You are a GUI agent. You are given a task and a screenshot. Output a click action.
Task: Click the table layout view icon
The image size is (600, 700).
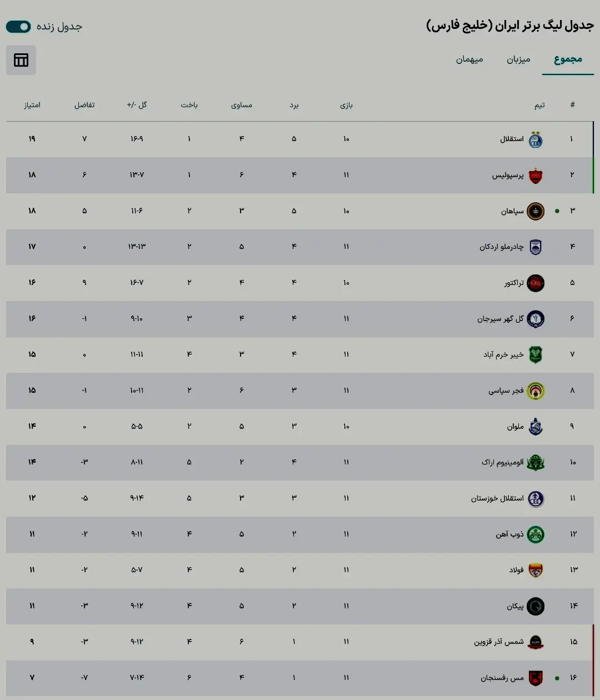[21, 60]
